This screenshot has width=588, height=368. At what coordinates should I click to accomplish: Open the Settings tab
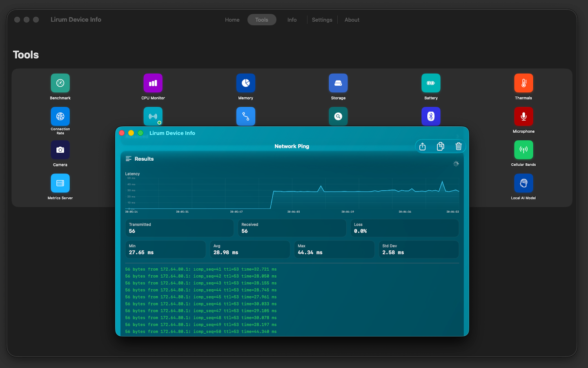[x=322, y=20]
